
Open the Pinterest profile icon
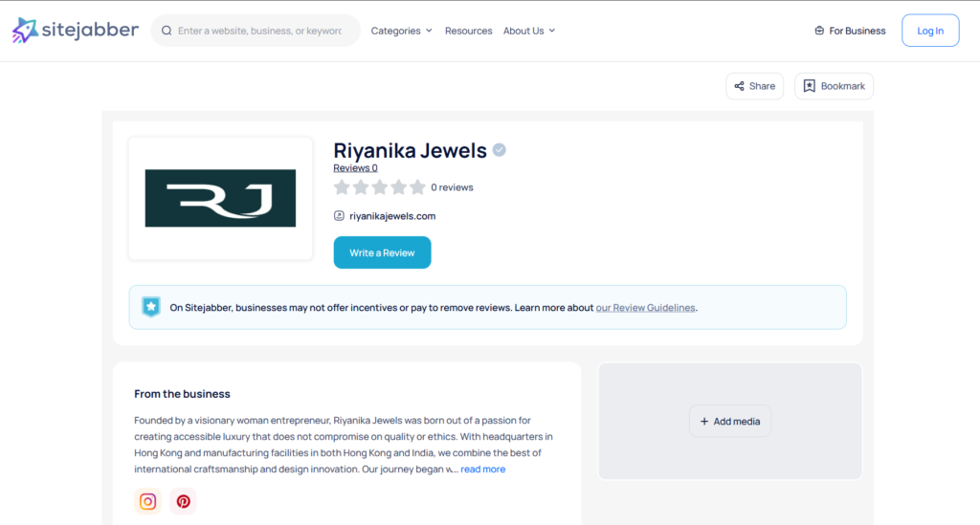click(x=183, y=501)
